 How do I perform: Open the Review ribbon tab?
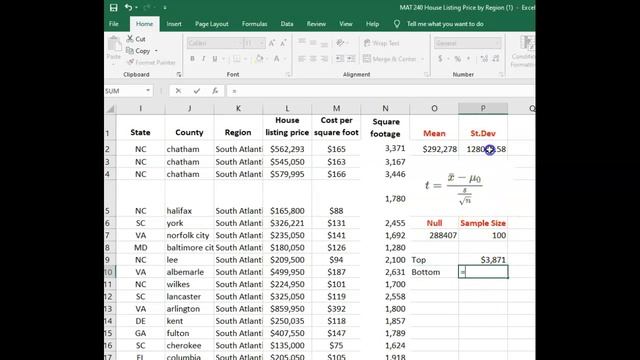pos(316,24)
